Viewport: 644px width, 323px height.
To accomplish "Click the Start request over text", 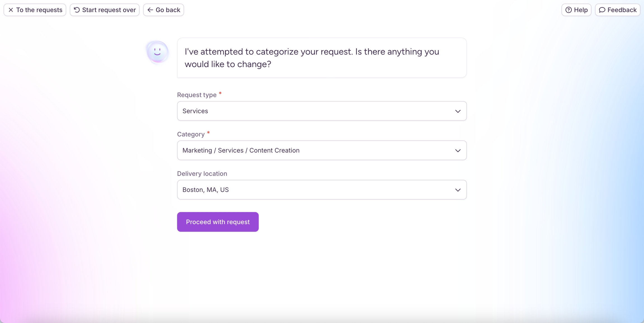I will [109, 10].
